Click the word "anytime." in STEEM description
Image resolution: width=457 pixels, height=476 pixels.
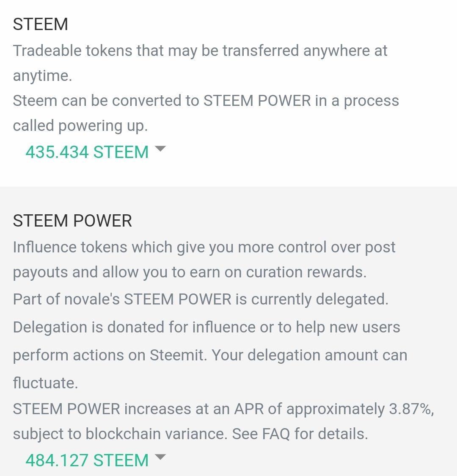tap(43, 76)
